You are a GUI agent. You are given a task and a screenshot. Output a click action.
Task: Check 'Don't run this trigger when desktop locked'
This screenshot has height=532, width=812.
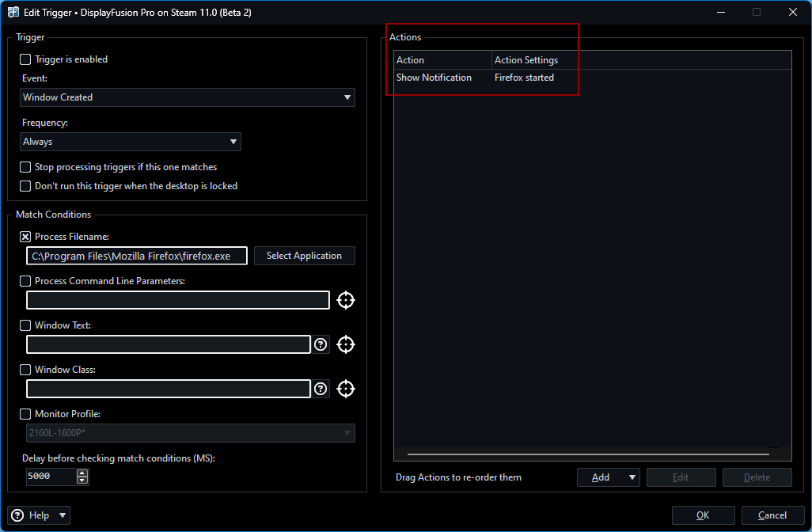26,186
